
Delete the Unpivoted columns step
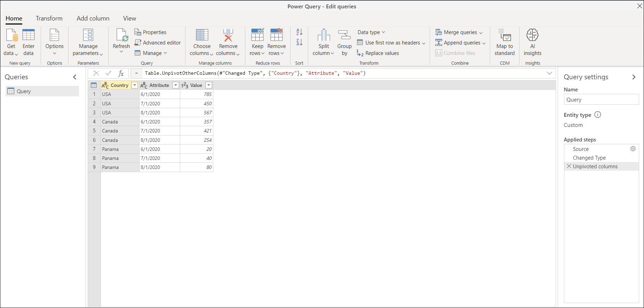click(x=569, y=166)
